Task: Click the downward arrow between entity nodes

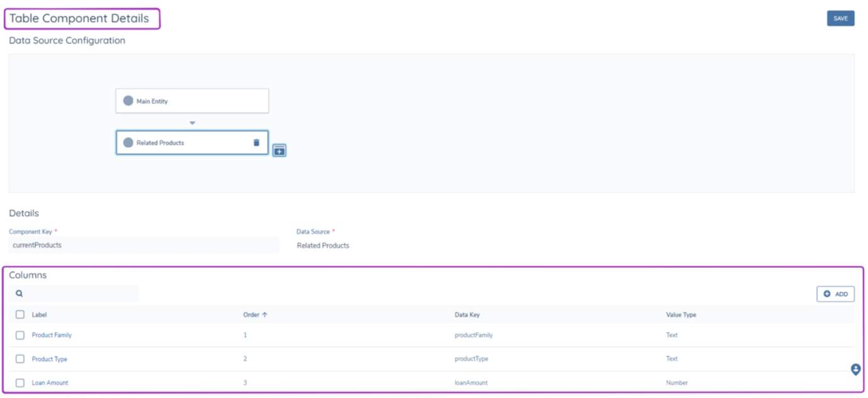Action: 193,123
